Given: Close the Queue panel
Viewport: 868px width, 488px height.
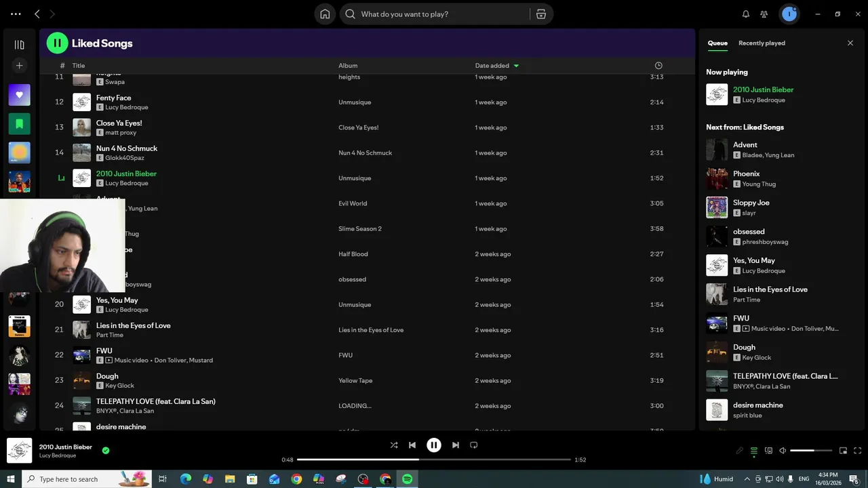Looking at the screenshot, I should pos(850,43).
